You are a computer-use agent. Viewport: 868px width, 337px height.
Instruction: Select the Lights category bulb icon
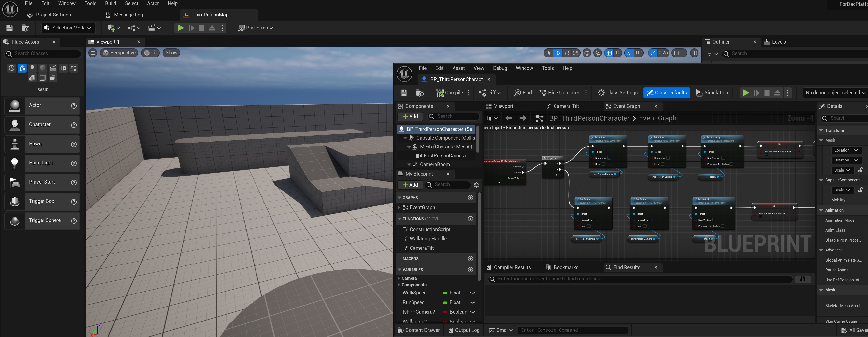pyautogui.click(x=32, y=68)
